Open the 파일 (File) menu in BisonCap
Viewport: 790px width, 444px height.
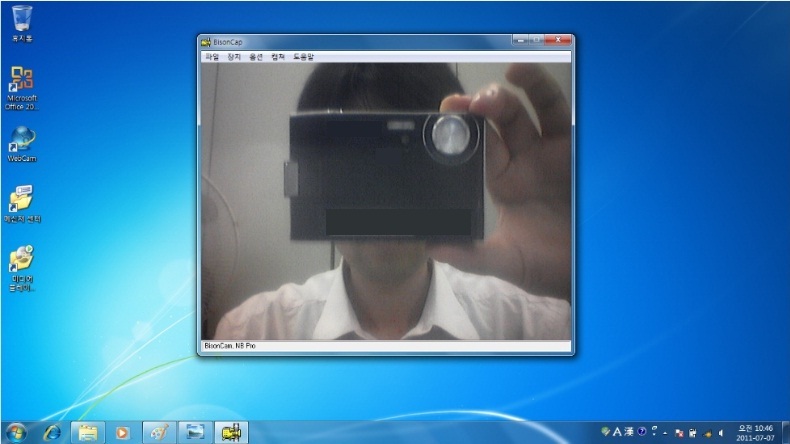pyautogui.click(x=212, y=57)
